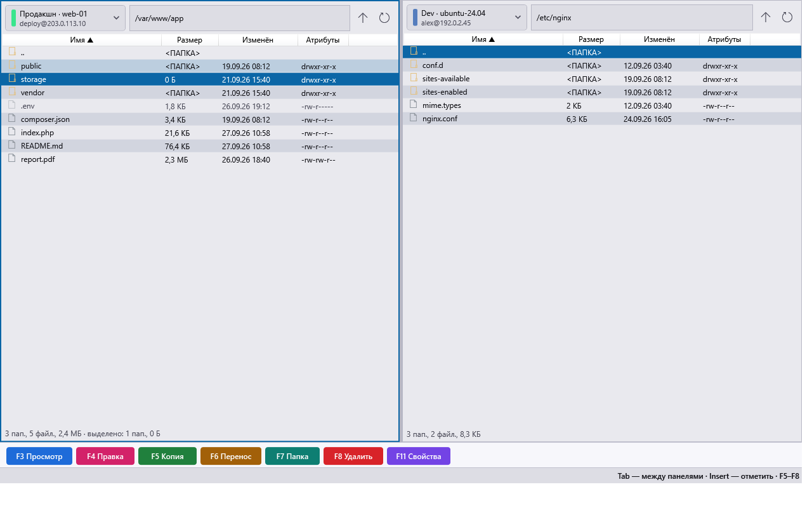Refresh the /var/www/app listing

tap(384, 18)
